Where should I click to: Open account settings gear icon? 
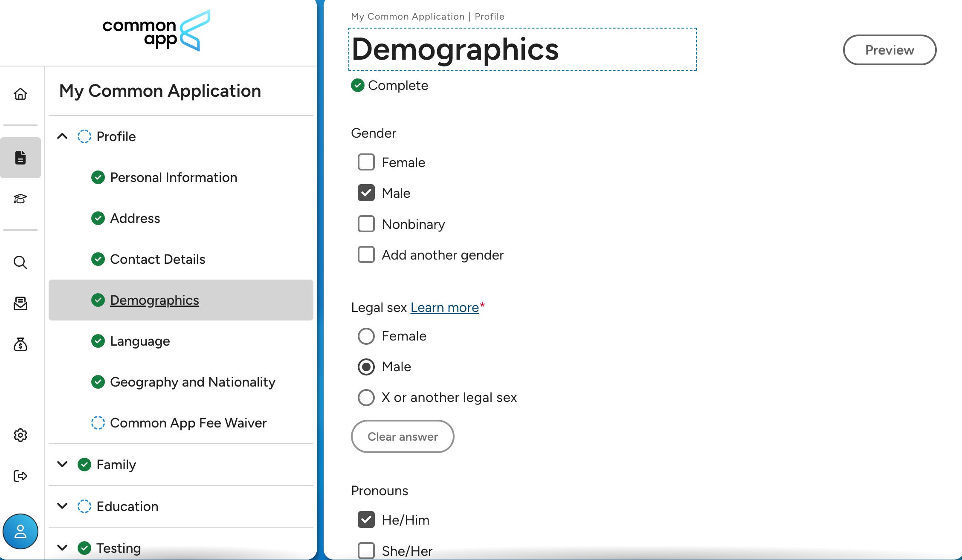point(20,435)
